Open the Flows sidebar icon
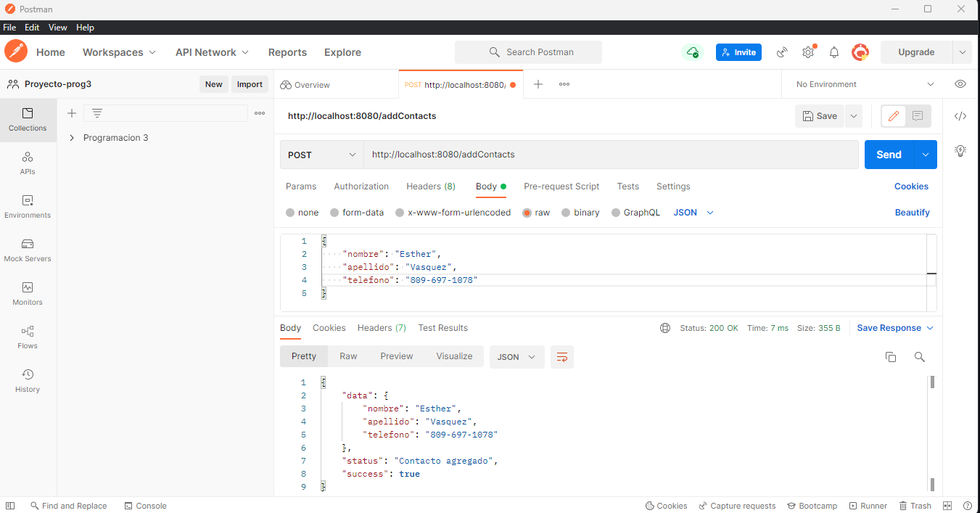The height and width of the screenshot is (513, 980). point(28,337)
